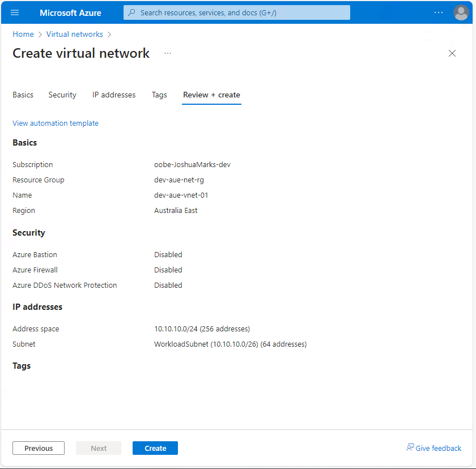Close the Create virtual network blade
This screenshot has width=476, height=469.
452,53
